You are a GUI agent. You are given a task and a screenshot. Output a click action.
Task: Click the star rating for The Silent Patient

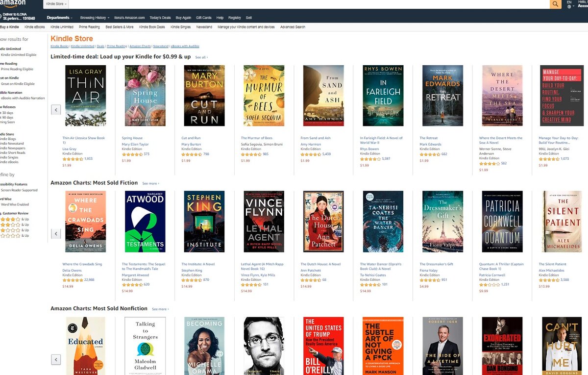549,280
